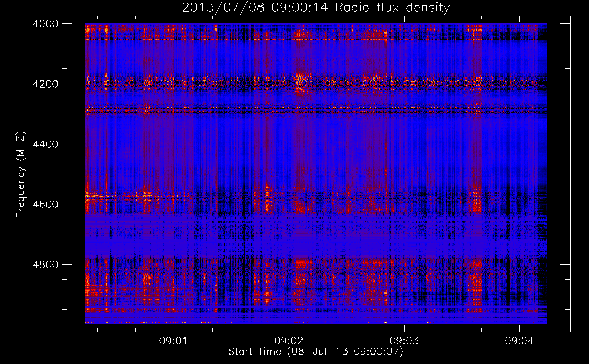This screenshot has width=589, height=364.
Task: Click the '09:02' time axis label
Action: 289,341
